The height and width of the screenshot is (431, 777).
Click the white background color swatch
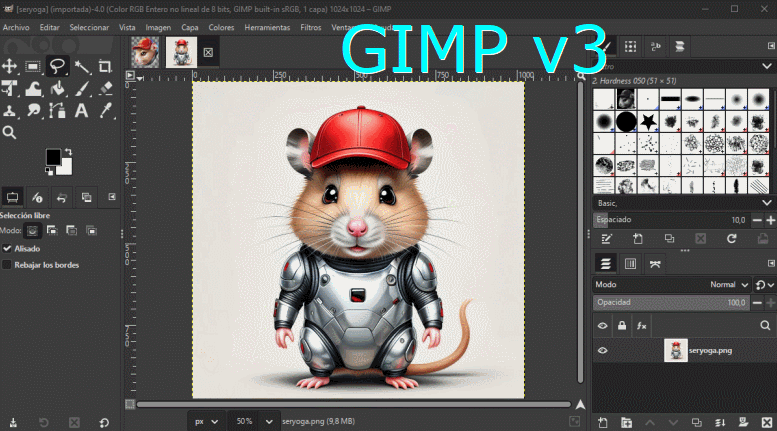[66, 168]
